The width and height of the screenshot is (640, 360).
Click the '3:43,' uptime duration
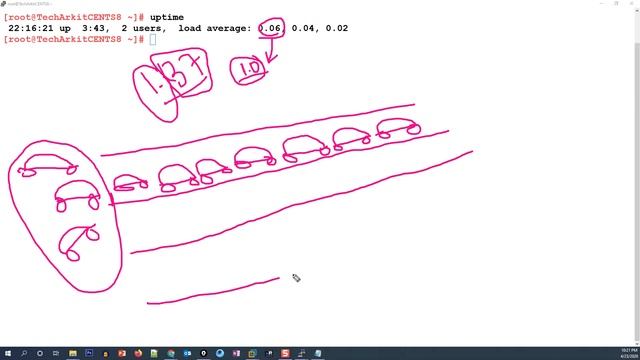pyautogui.click(x=96, y=28)
